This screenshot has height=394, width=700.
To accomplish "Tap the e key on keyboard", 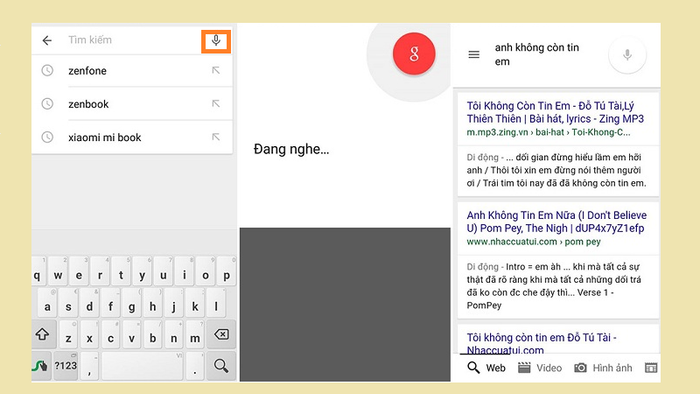I will (79, 272).
